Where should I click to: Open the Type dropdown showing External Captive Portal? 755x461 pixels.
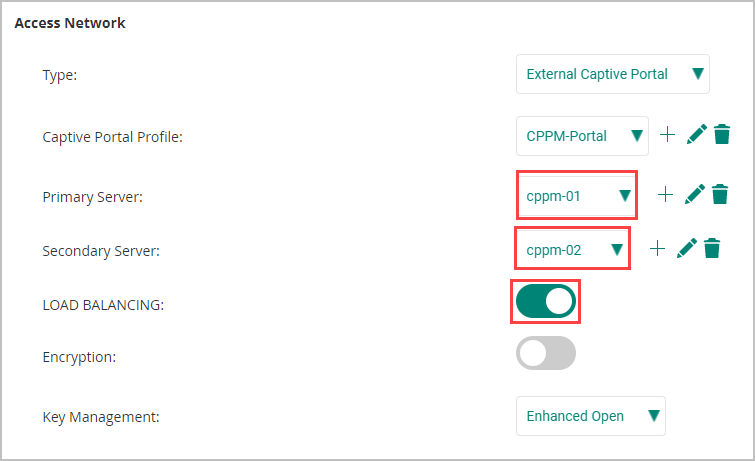(612, 74)
